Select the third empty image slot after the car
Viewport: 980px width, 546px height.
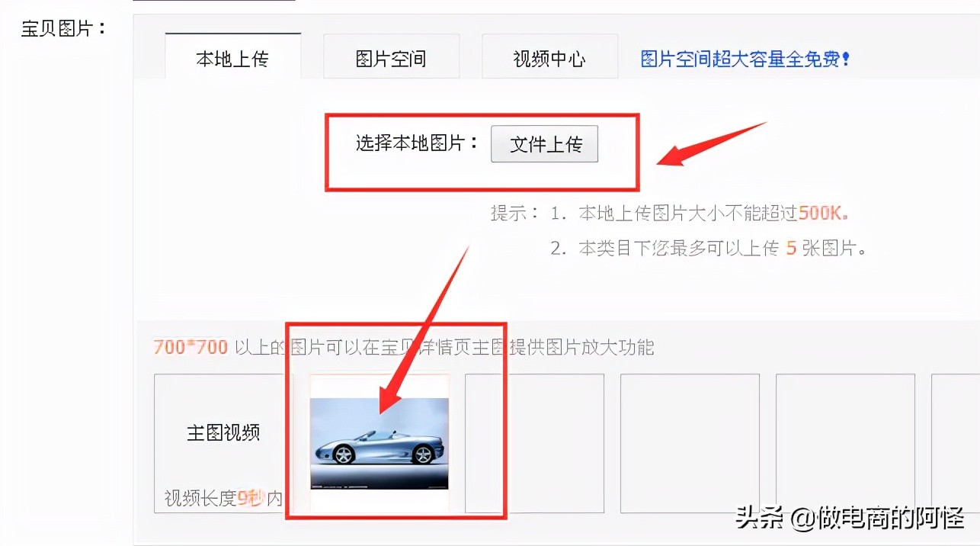845,443
